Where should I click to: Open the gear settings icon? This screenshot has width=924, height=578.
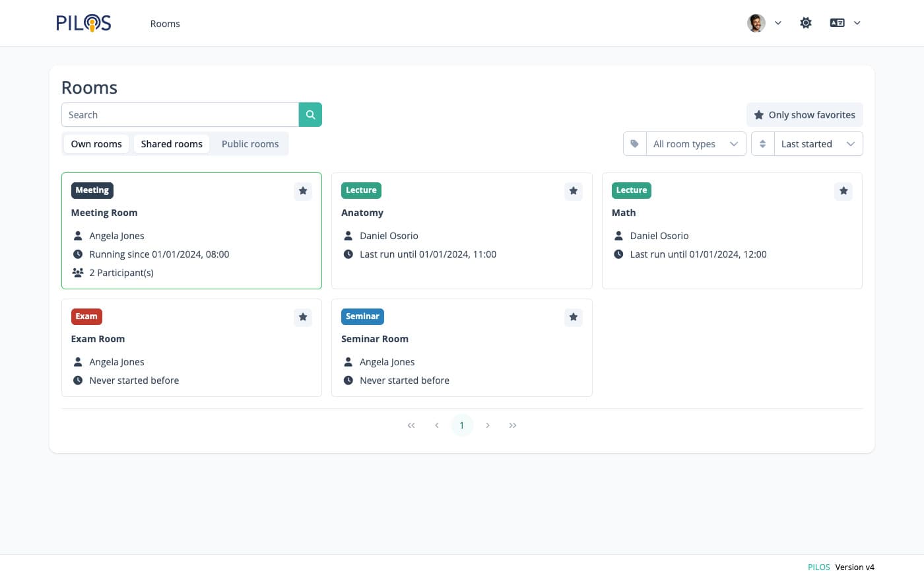(x=805, y=23)
